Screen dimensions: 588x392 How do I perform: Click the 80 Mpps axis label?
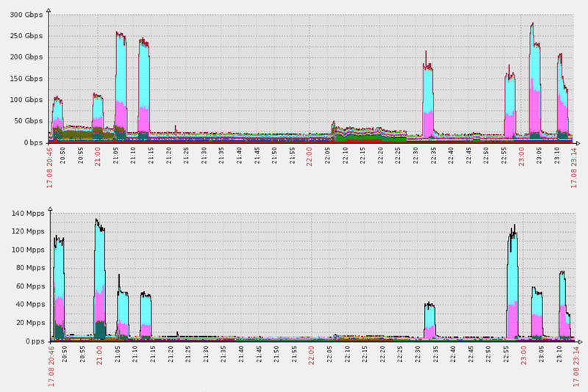point(30,268)
